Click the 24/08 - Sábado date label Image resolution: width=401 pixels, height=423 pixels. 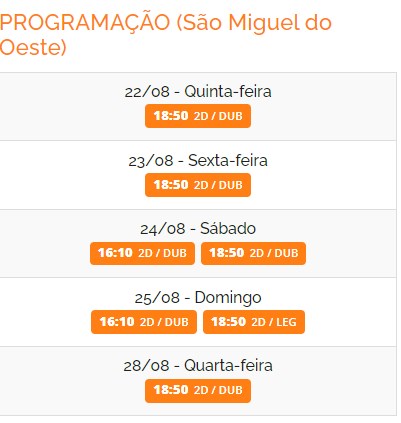198,229
